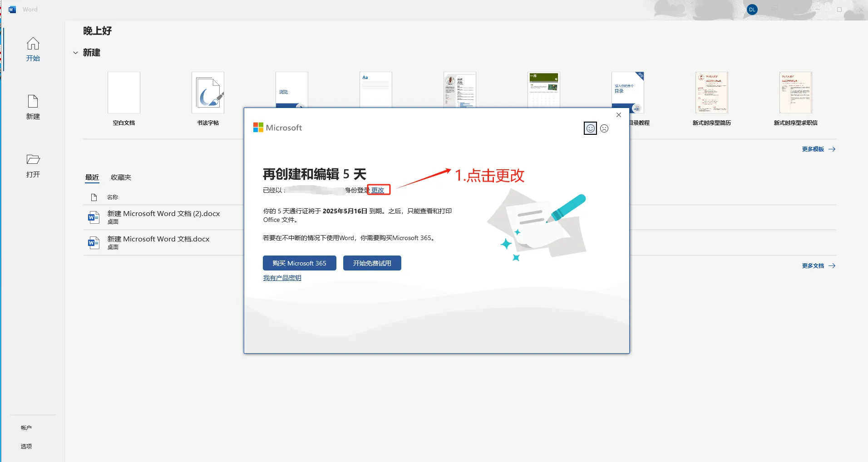Click the 我有产品密钥 link

coord(282,278)
